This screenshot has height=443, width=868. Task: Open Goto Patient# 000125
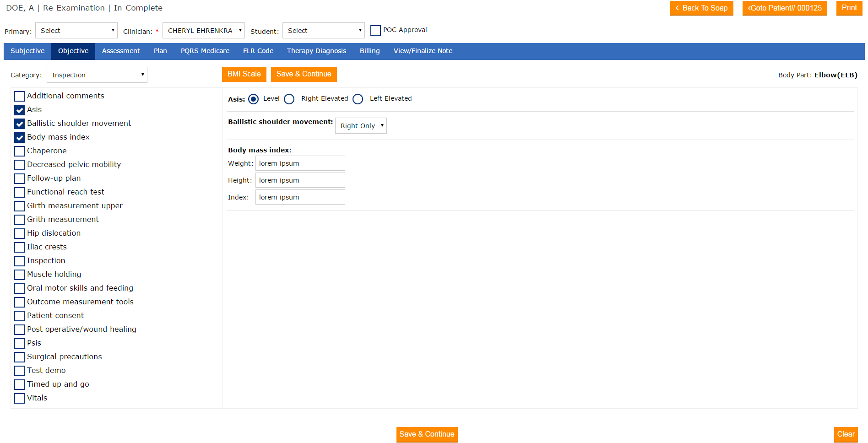pos(784,8)
